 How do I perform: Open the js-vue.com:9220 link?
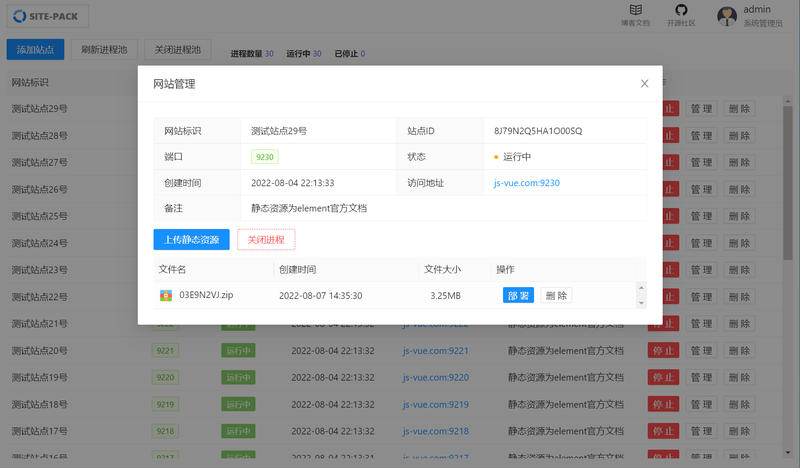(436, 378)
